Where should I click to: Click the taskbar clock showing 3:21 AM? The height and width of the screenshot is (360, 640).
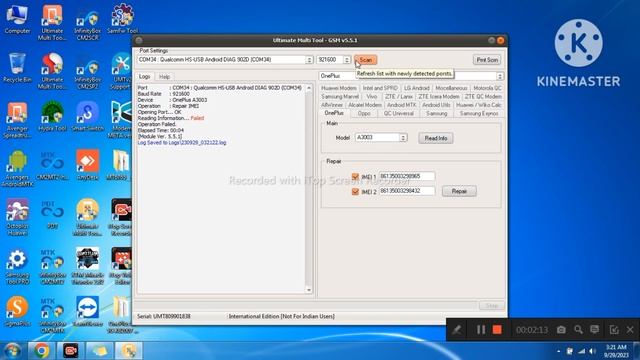click(x=616, y=351)
